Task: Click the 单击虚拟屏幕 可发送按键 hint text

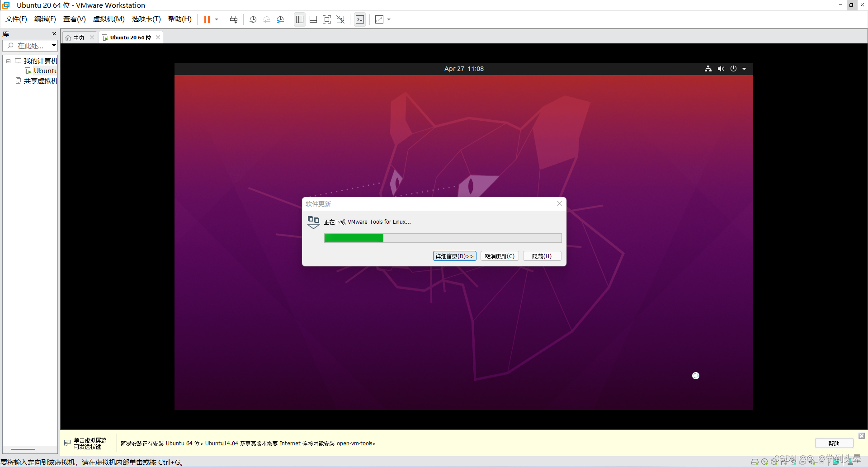Action: 90,443
